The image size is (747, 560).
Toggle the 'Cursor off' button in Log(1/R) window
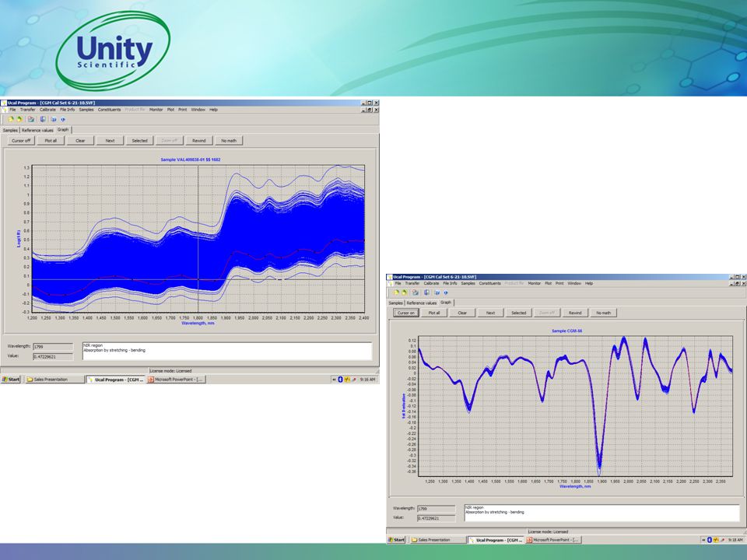point(21,141)
